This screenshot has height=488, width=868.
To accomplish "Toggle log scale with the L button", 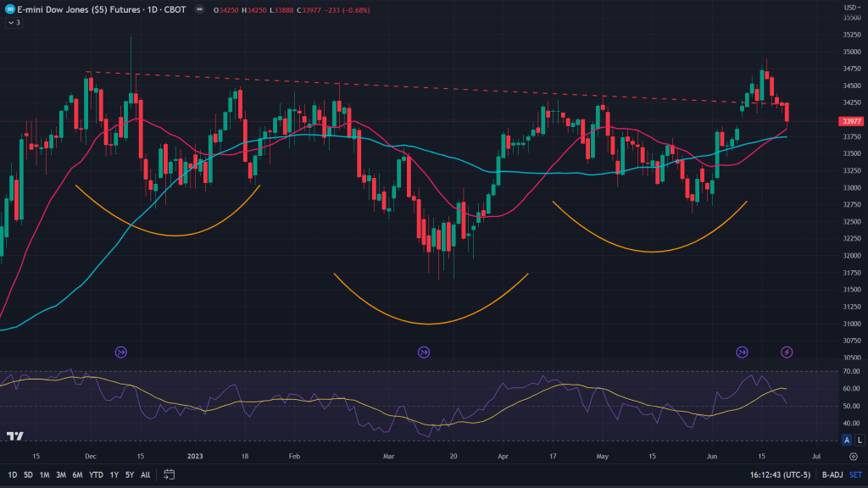I will pyautogui.click(x=860, y=439).
